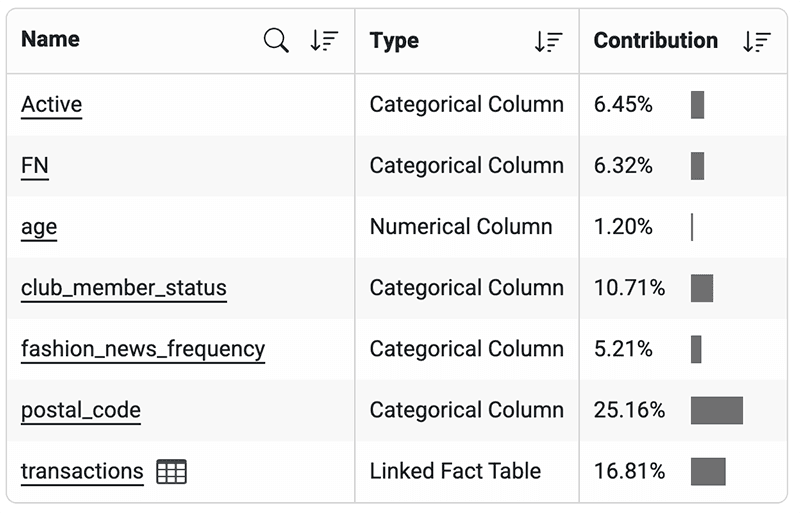Open the club_member_status link

click(123, 288)
